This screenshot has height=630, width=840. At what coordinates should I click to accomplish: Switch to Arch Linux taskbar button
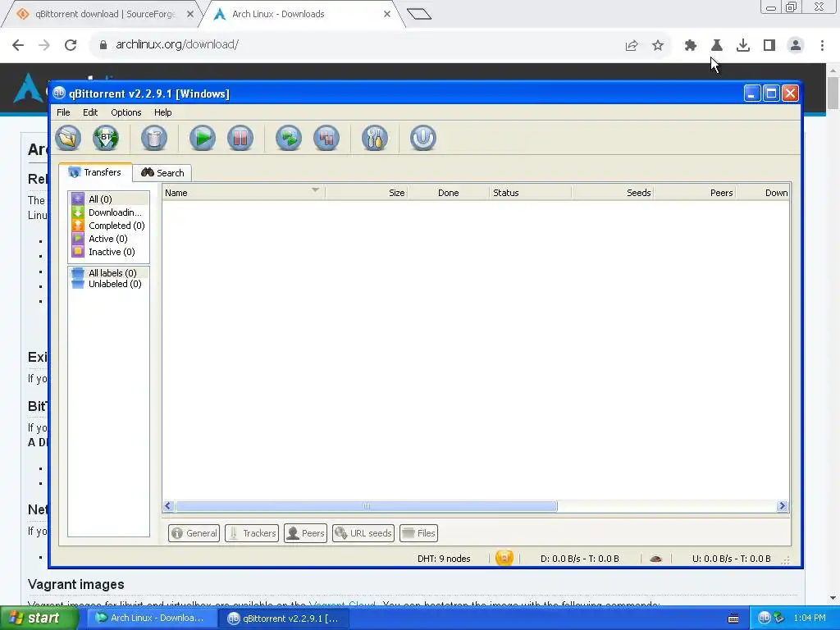[x=151, y=619]
